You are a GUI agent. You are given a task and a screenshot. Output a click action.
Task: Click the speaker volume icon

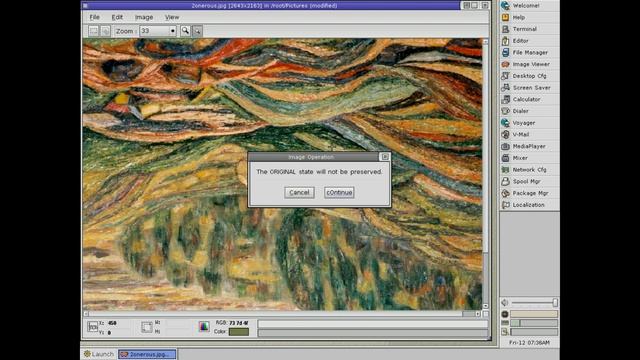pos(505,302)
